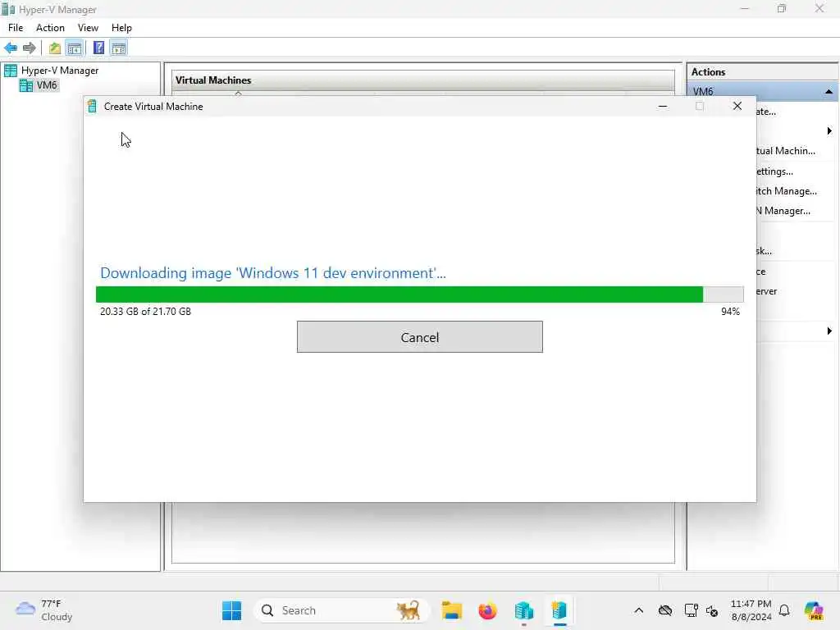
Task: Click the cloud sync tray icon
Action: pos(665,610)
